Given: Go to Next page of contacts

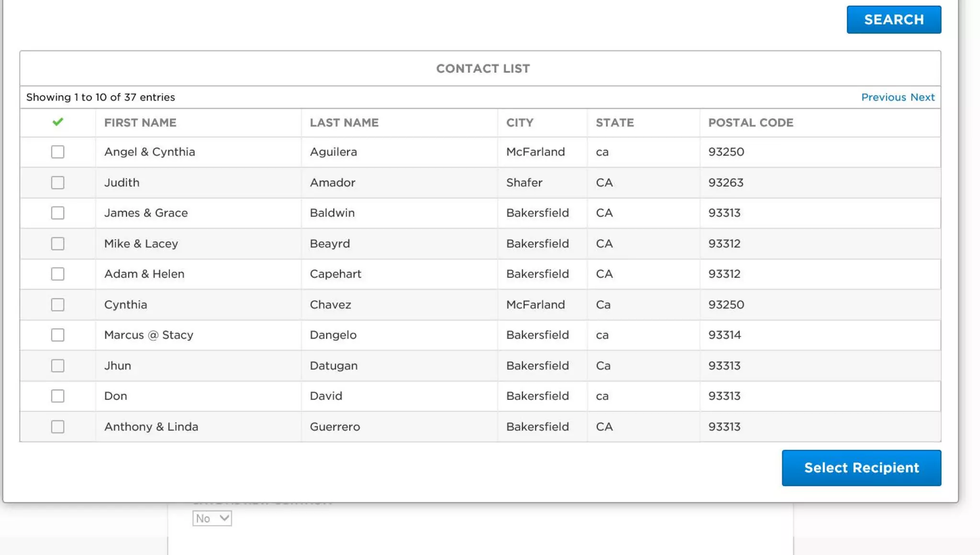Looking at the screenshot, I should pyautogui.click(x=922, y=97).
